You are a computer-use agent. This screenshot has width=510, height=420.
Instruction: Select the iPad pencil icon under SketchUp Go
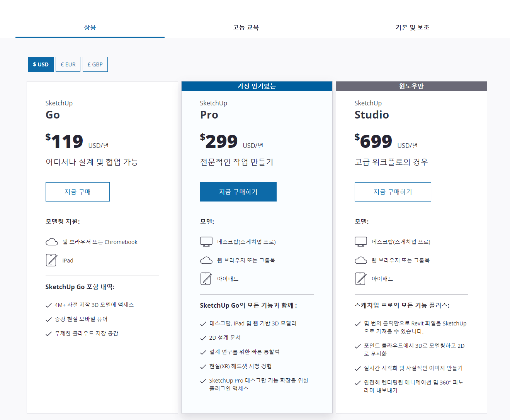click(52, 260)
